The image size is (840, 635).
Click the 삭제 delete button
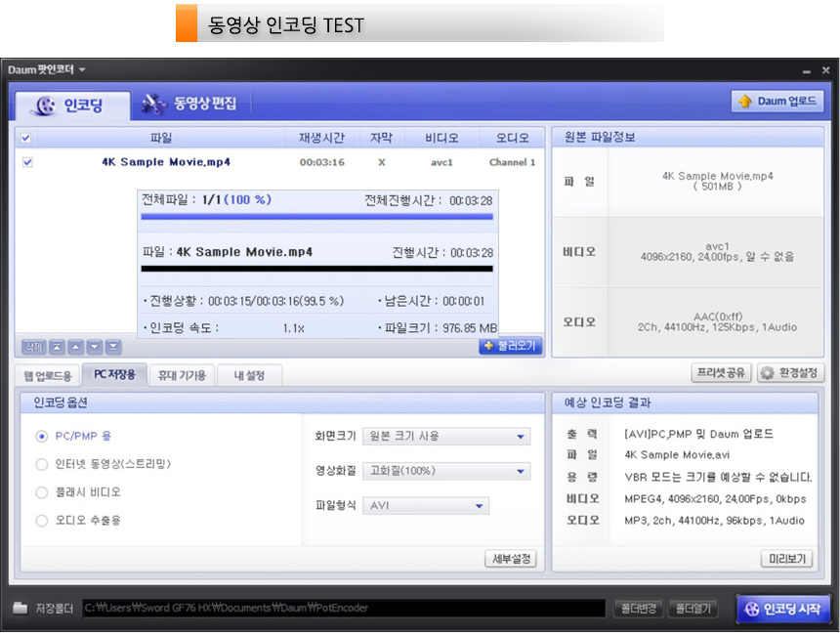click(32, 347)
